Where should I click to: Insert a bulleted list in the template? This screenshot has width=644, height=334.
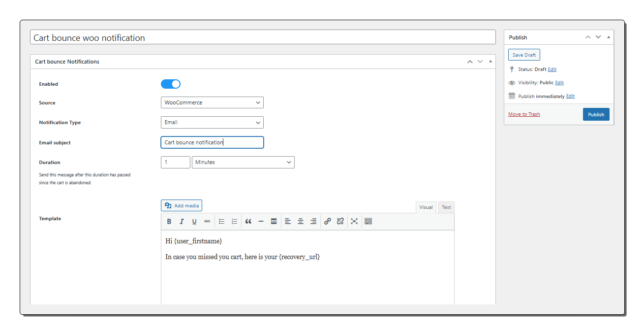pos(221,222)
